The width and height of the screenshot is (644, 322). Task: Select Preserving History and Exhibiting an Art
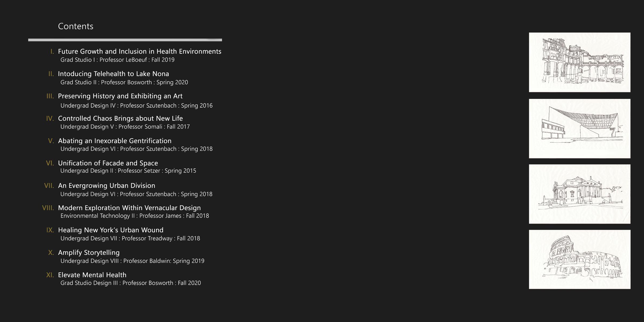point(120,96)
